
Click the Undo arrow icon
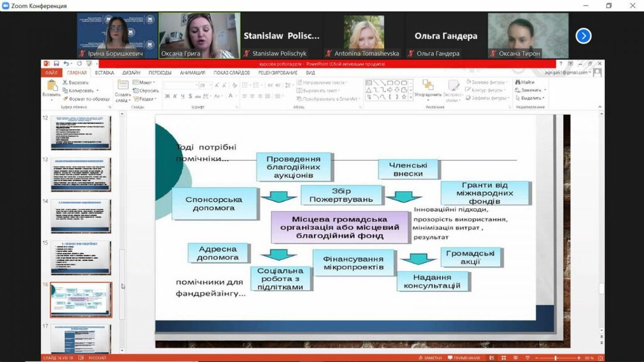66,63
